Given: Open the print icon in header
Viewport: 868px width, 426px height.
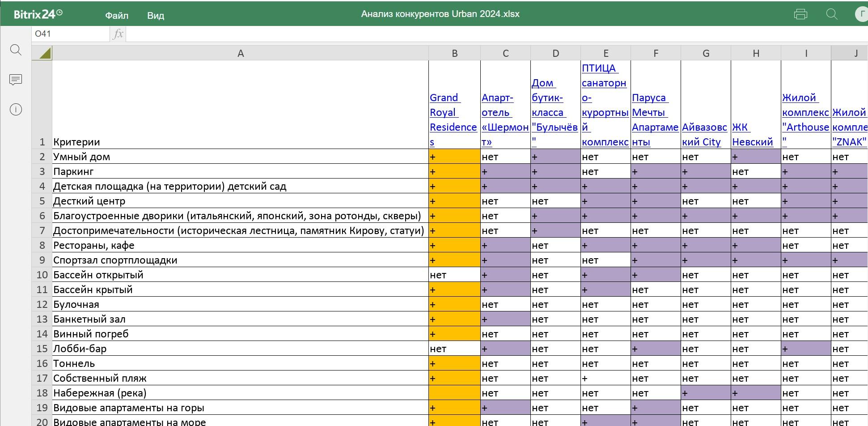Looking at the screenshot, I should pos(800,14).
